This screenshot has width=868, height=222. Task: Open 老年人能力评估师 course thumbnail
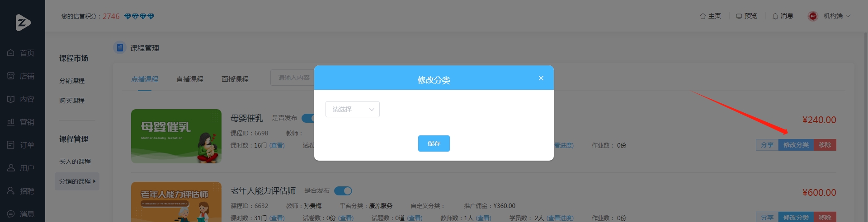click(176, 202)
